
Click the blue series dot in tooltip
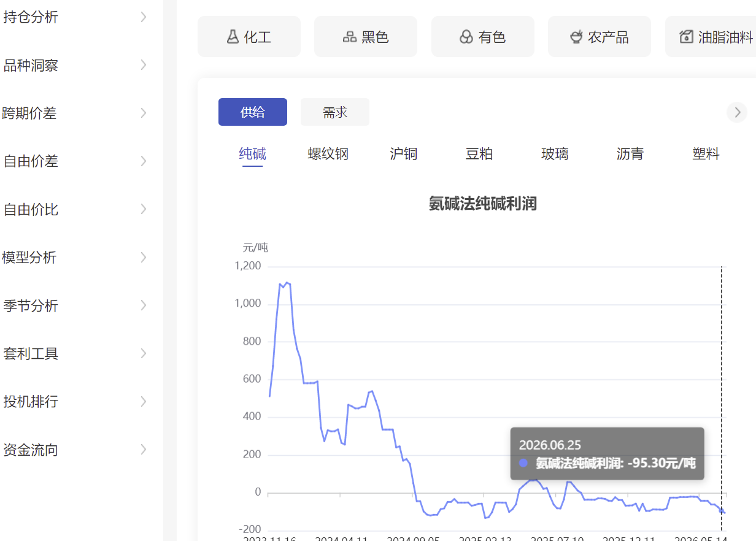(x=523, y=463)
